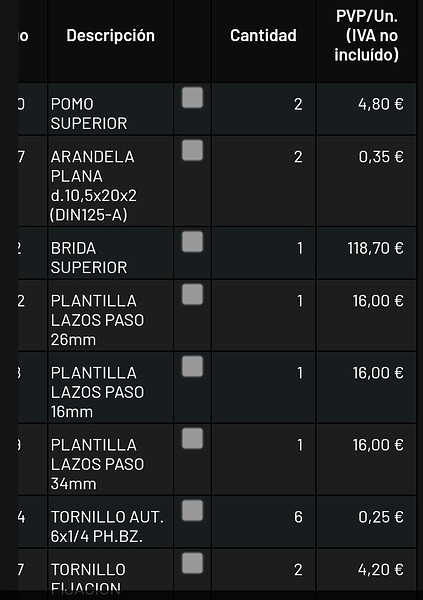This screenshot has height=600, width=423.
Task: Select the PVP/Un. column header
Action: pos(366,36)
